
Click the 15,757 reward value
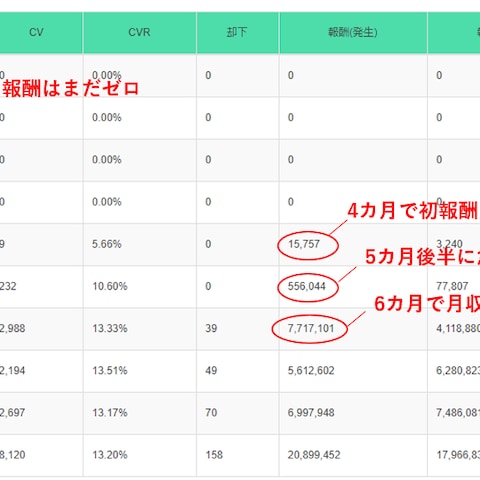(304, 244)
